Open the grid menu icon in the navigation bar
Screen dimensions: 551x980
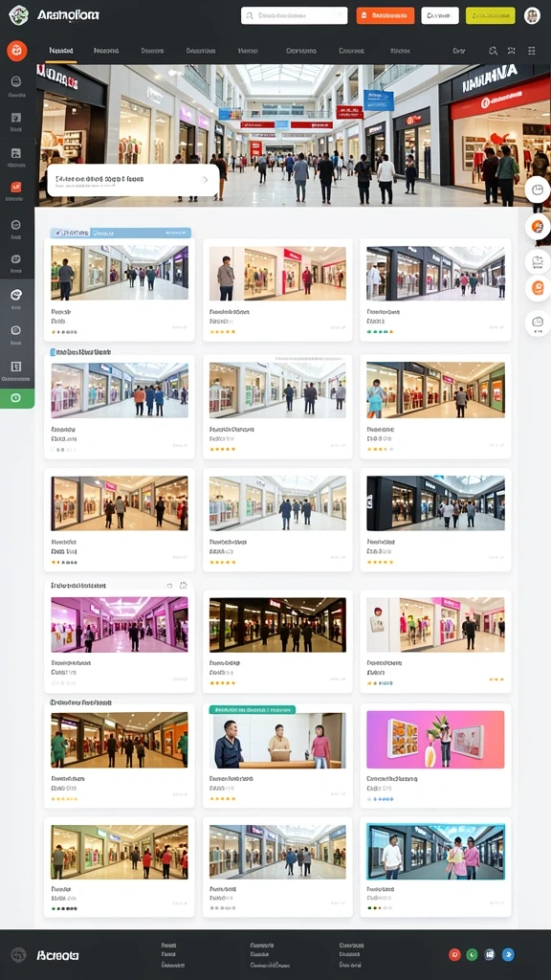pyautogui.click(x=532, y=51)
